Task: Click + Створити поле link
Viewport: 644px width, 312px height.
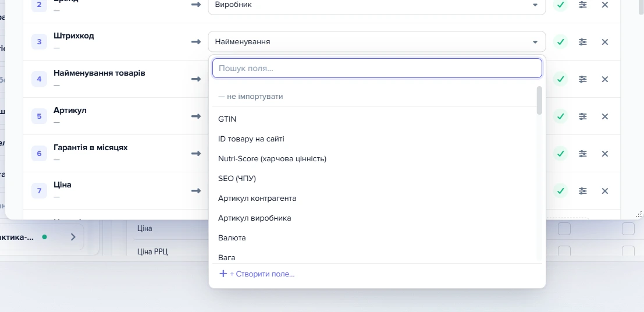Action: click(258, 274)
